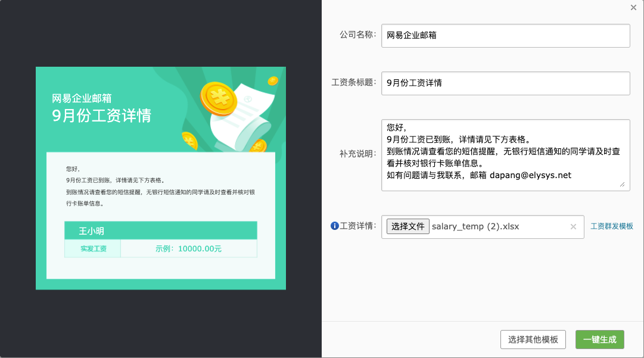This screenshot has width=644, height=358.
Task: Click the 选择文件 button
Action: 408,226
